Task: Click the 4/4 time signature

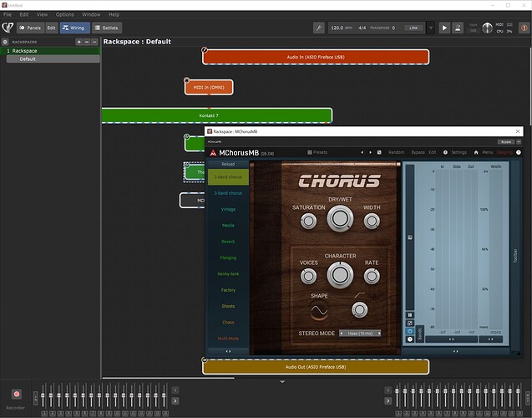Action: pos(362,28)
